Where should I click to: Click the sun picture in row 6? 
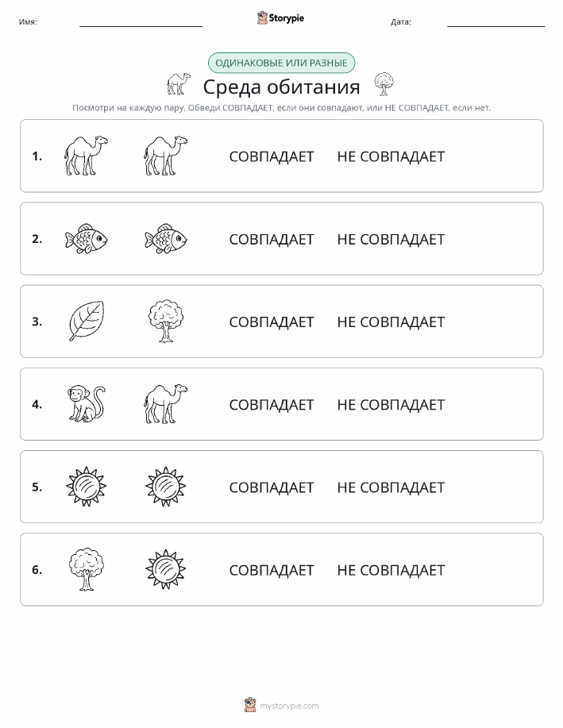point(166,568)
